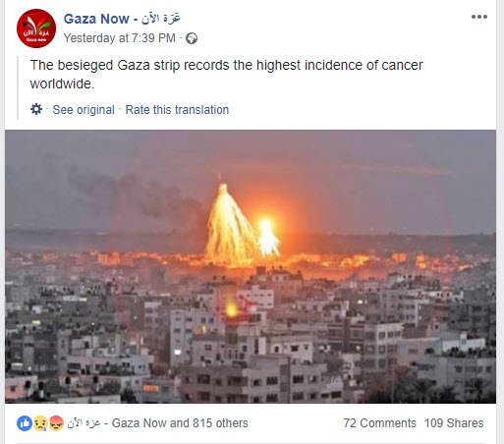
Task: Open post options three-dot menu
Action: [479, 17]
